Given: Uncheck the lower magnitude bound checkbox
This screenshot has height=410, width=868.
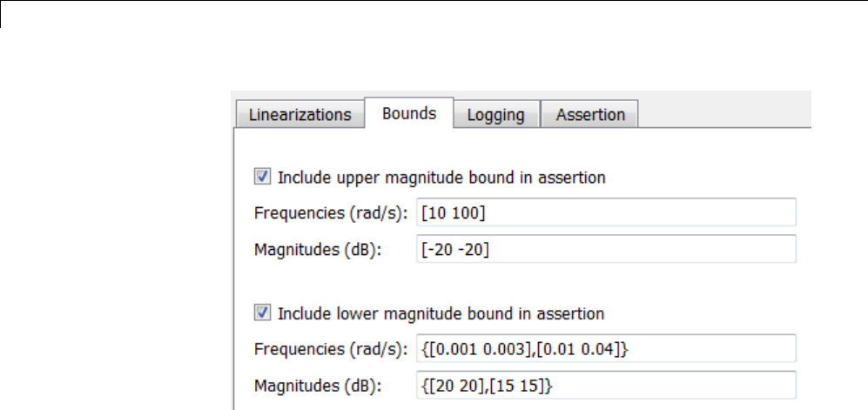Looking at the screenshot, I should 262,313.
